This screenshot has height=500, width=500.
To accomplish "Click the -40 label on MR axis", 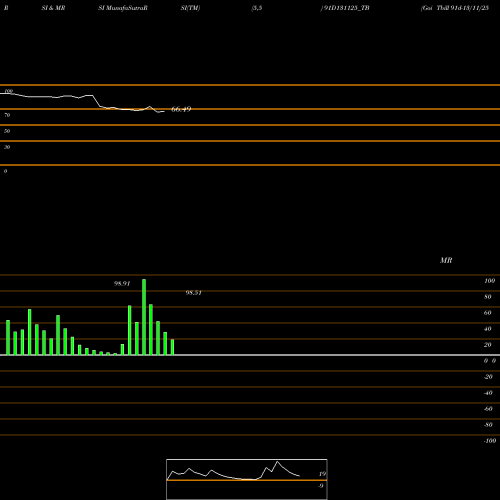I will [488, 393].
